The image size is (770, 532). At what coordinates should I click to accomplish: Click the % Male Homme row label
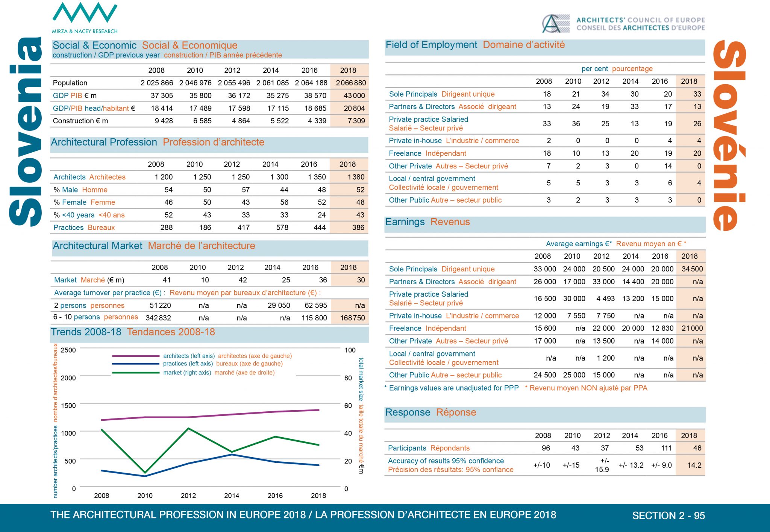pyautogui.click(x=80, y=190)
